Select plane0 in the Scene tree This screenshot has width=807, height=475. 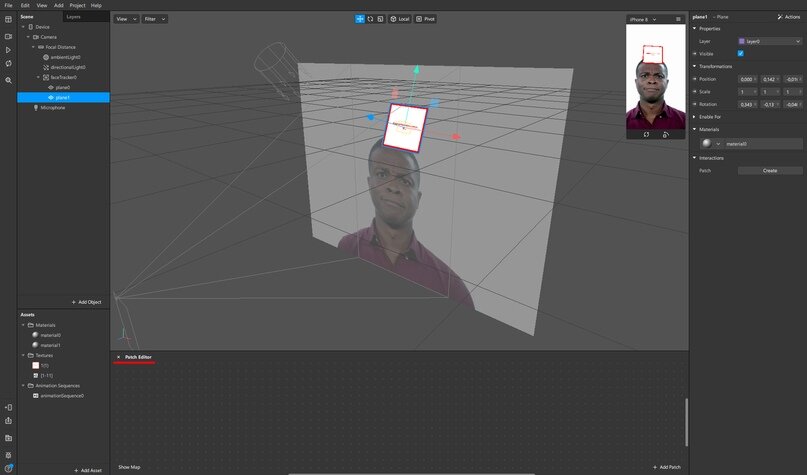point(63,87)
